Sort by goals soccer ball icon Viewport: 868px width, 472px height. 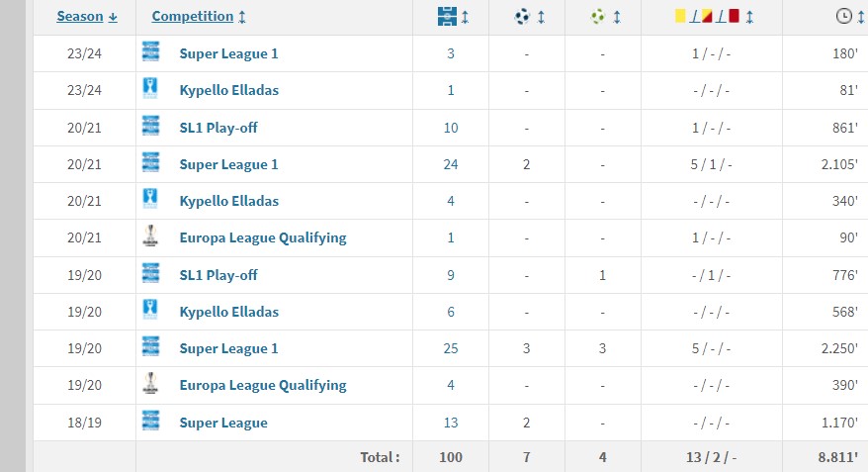click(522, 17)
